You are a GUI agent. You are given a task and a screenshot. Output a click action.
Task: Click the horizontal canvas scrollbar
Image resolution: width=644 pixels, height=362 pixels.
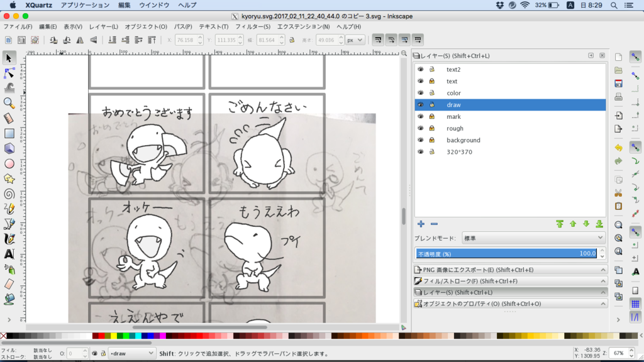pyautogui.click(x=200, y=327)
